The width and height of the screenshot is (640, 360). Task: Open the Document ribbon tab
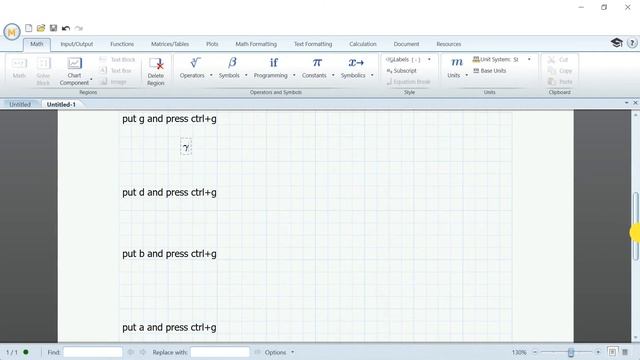tap(407, 44)
